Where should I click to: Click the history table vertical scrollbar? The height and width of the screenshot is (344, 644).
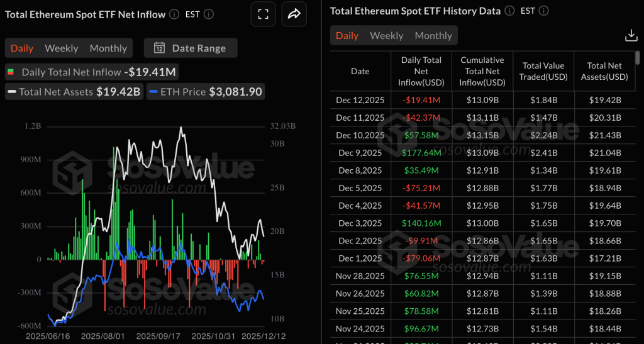coord(638,58)
